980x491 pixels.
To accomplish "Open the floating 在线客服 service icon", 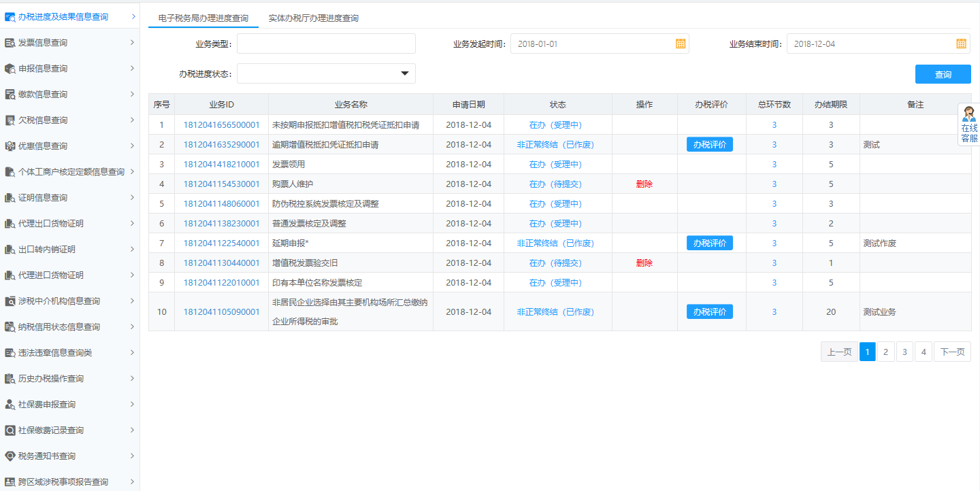I will (x=969, y=124).
